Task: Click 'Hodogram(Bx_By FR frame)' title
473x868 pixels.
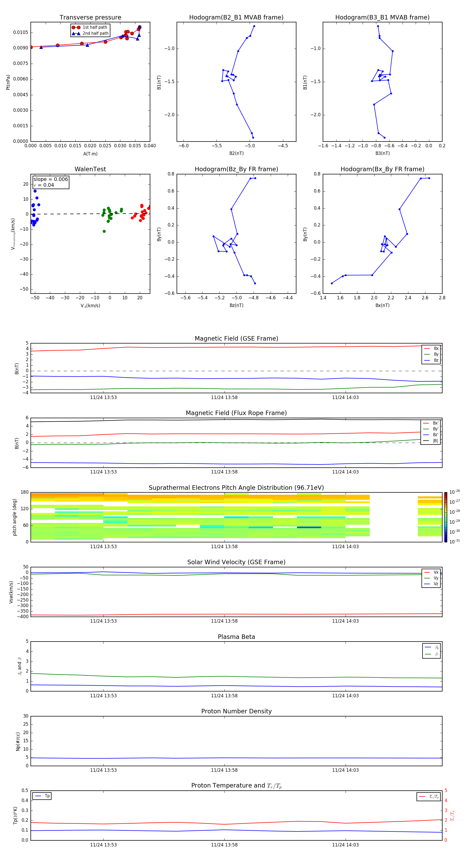Action: pos(382,169)
